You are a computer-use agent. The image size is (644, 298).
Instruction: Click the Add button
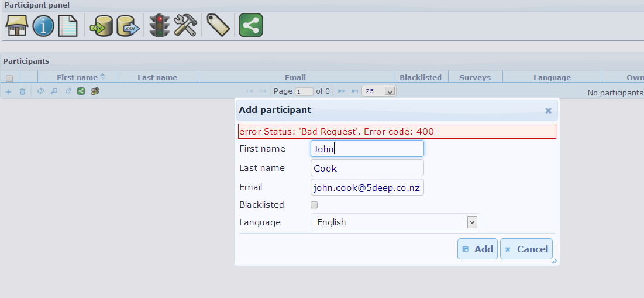[x=477, y=249]
